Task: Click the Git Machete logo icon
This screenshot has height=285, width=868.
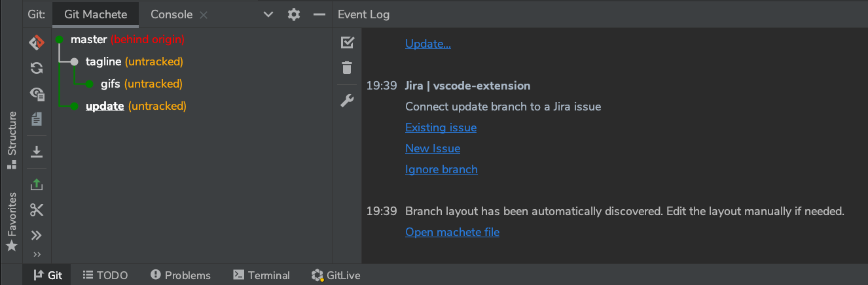Action: pyautogui.click(x=37, y=43)
